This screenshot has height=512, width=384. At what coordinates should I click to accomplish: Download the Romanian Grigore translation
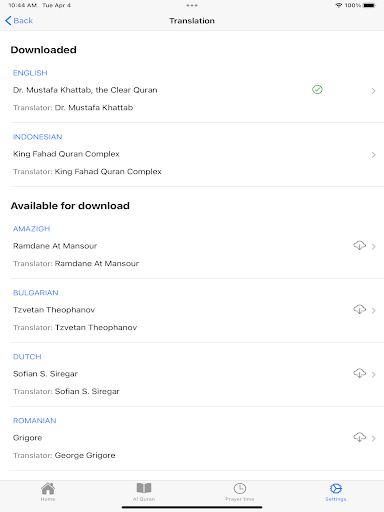(359, 437)
